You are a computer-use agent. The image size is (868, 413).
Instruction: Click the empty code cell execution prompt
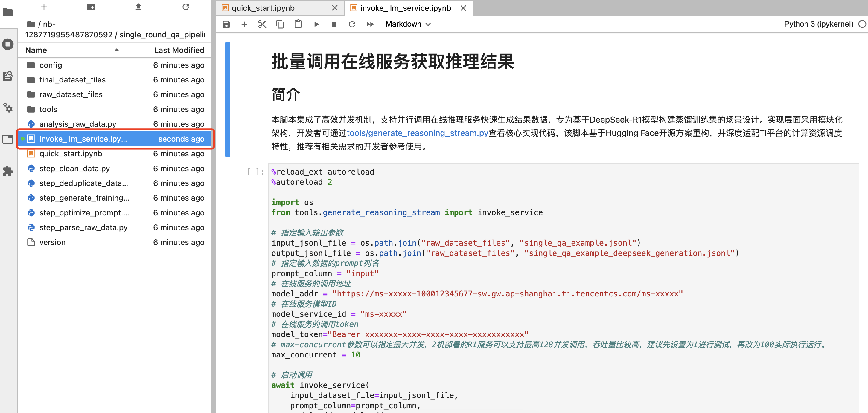click(255, 172)
